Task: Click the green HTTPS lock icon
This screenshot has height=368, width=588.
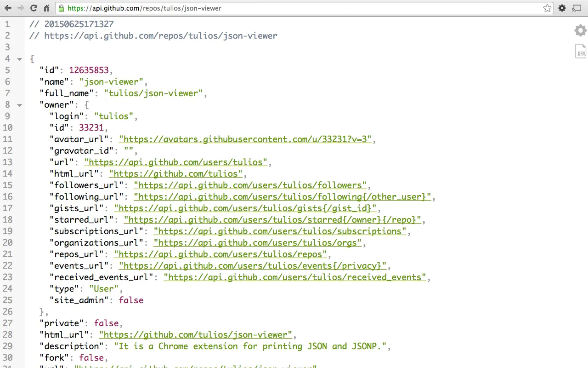Action: (61, 8)
